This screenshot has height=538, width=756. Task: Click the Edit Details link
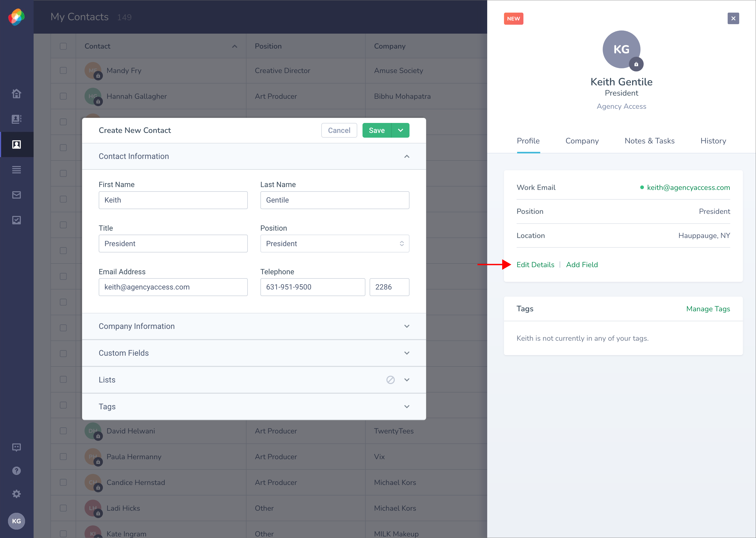pyautogui.click(x=535, y=265)
